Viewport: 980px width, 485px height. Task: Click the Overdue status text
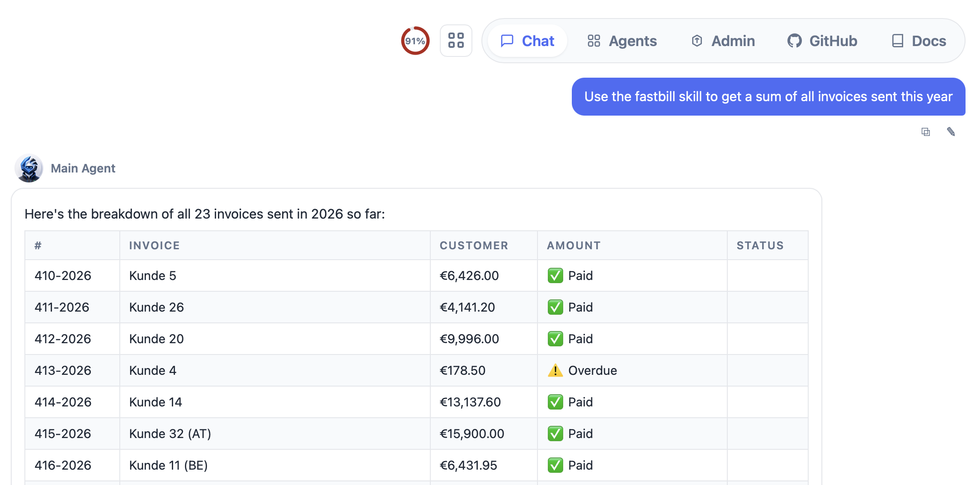click(x=593, y=370)
